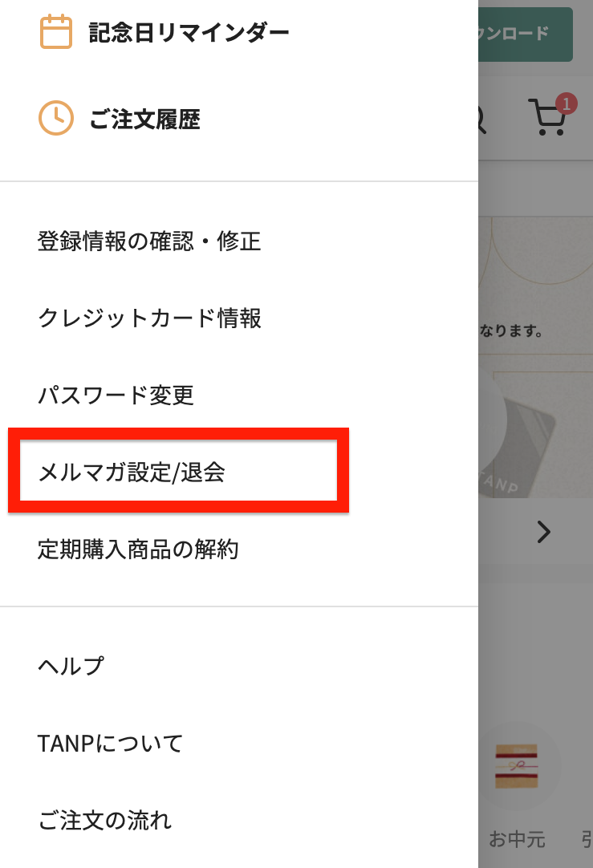Open the shopping cart icon

(x=546, y=118)
